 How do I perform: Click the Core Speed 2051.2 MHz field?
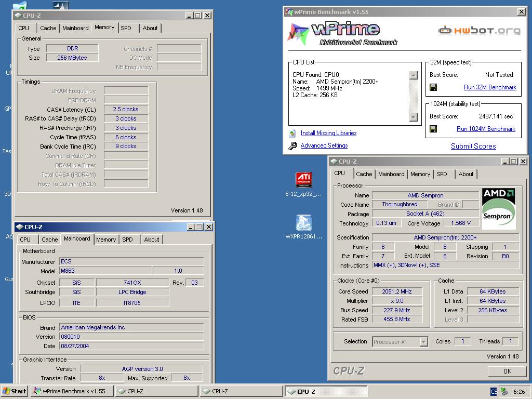click(x=397, y=291)
